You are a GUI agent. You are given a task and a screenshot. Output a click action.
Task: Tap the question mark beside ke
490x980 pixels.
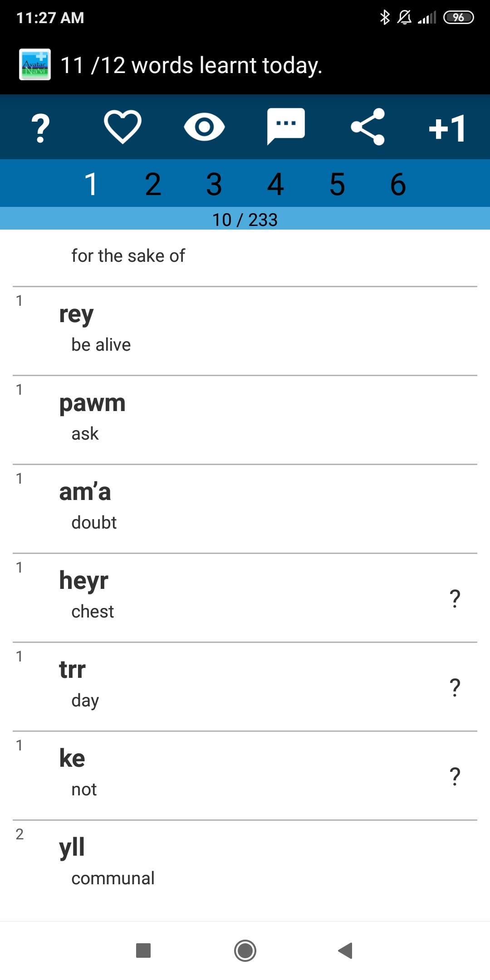[x=455, y=776]
